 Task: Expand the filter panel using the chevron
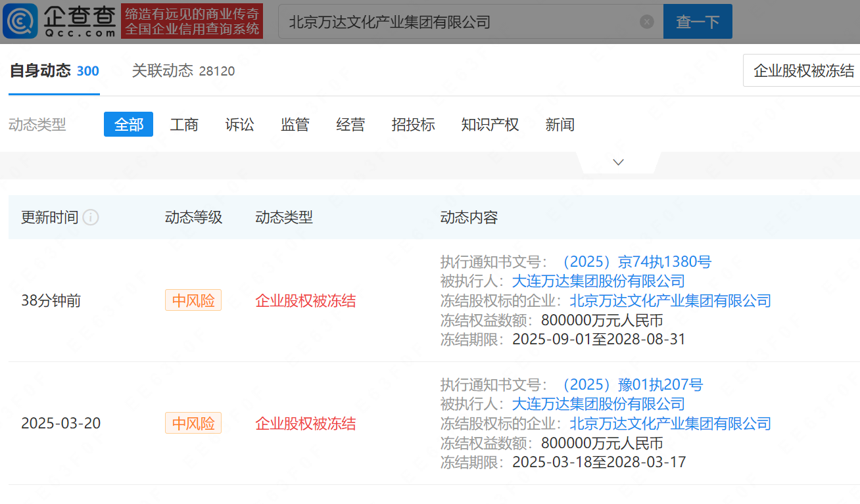618,162
